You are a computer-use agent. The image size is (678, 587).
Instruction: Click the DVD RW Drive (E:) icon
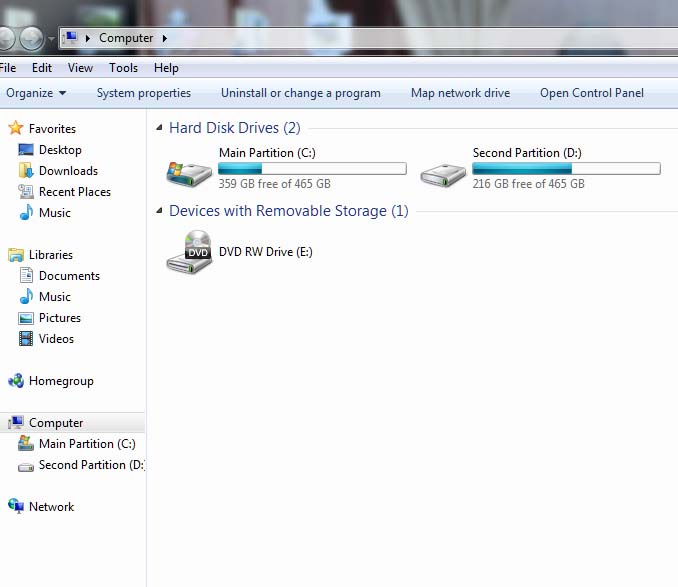(x=189, y=252)
